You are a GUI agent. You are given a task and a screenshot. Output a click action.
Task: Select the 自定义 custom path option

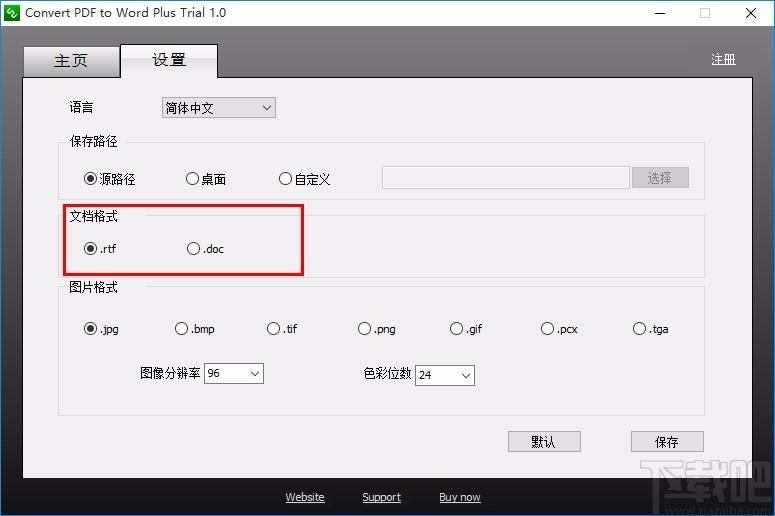(x=304, y=178)
